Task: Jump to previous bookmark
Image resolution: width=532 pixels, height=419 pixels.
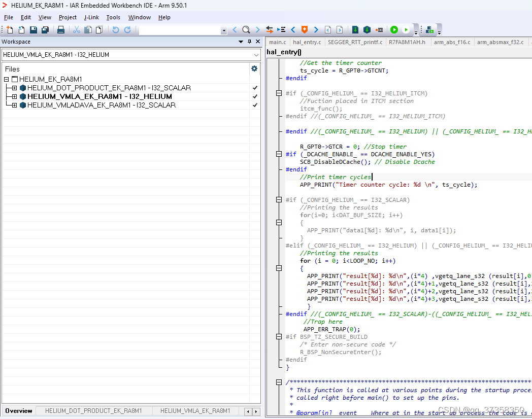Action: (x=293, y=30)
